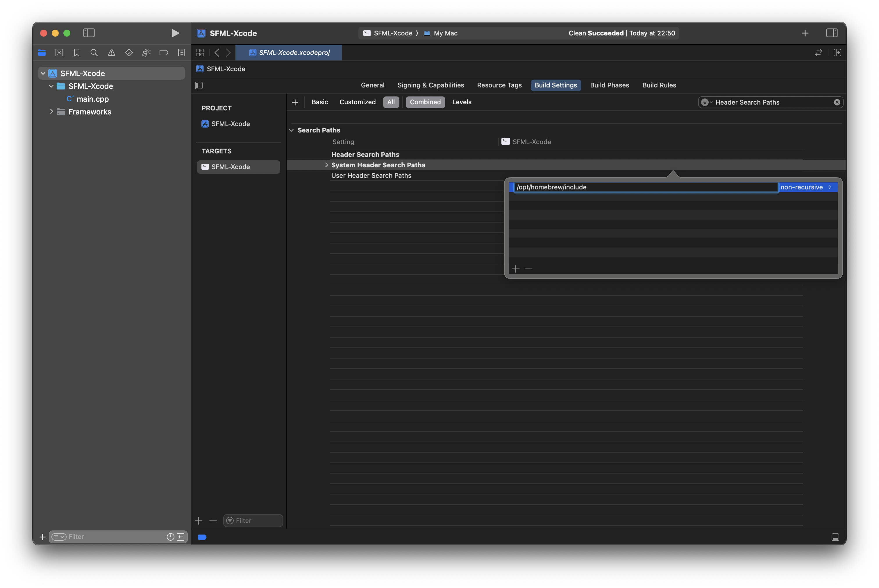Show Customized build settings
Viewport: 879px width, 588px height.
pos(358,102)
